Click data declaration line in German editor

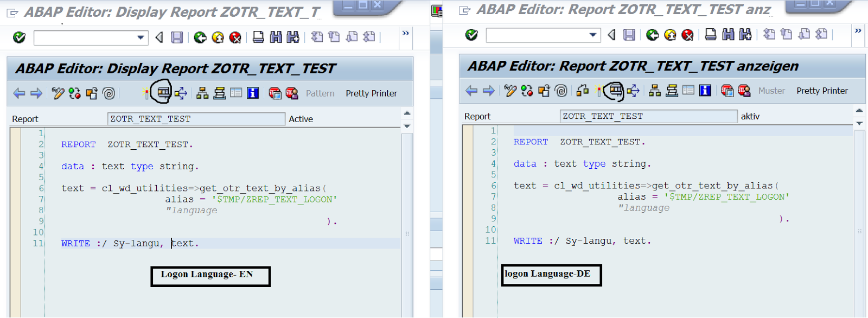click(x=582, y=163)
